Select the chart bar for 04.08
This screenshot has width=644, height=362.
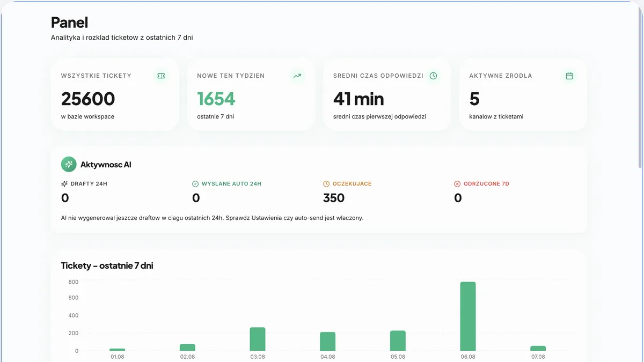[328, 342]
